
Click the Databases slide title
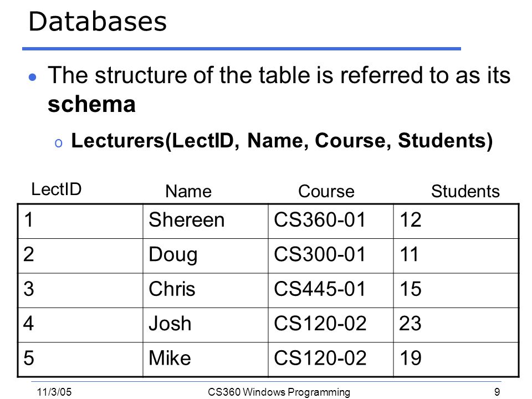pyautogui.click(x=98, y=22)
